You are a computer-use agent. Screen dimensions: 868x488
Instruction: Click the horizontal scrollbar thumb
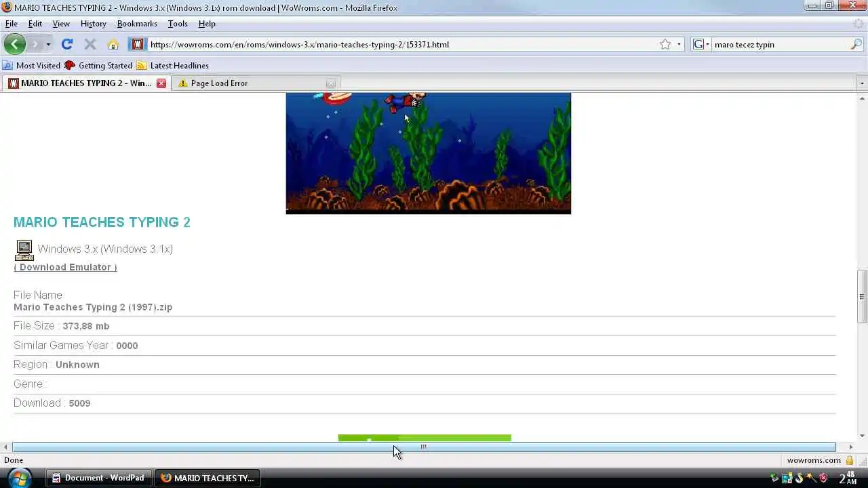pyautogui.click(x=424, y=447)
